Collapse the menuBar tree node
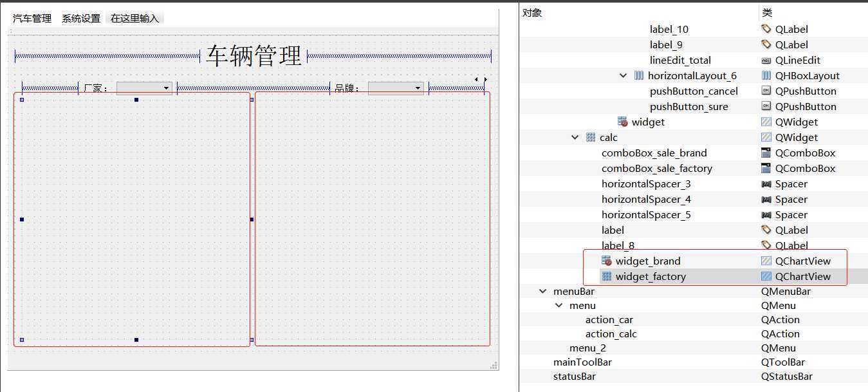 pyautogui.click(x=542, y=292)
